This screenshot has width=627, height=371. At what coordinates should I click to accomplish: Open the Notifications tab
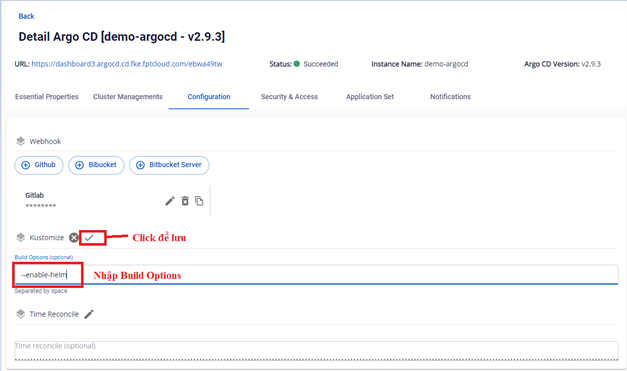tap(450, 97)
